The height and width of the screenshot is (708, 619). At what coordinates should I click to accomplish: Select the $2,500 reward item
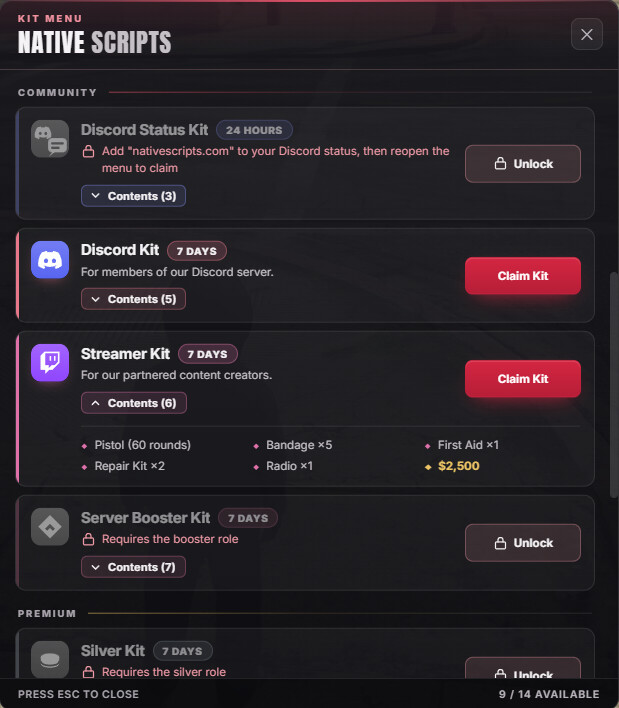pyautogui.click(x=458, y=466)
